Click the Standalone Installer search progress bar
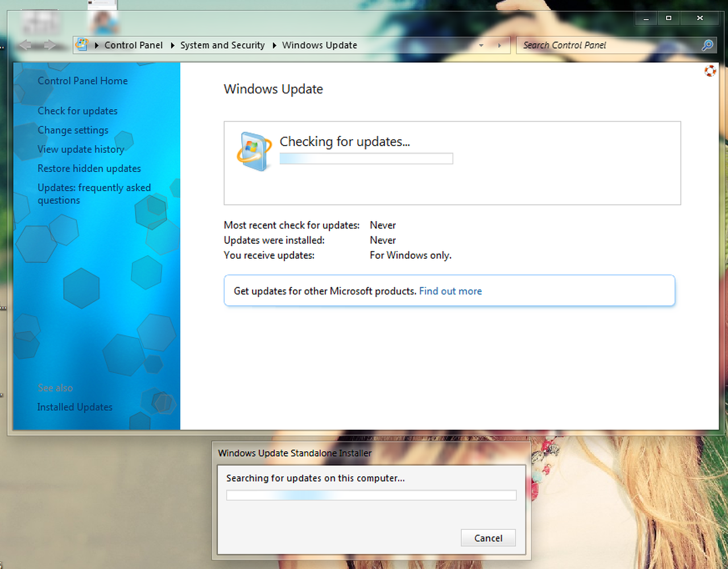This screenshot has height=569, width=728. [371, 495]
